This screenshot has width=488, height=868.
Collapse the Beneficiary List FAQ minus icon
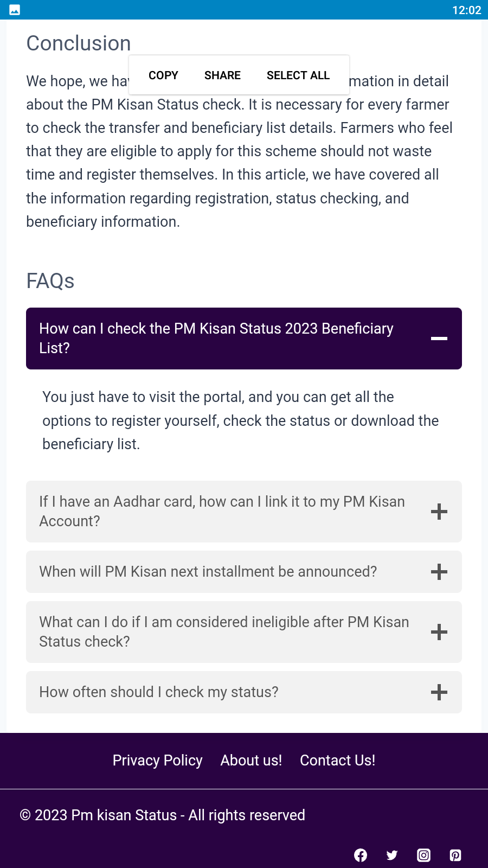(439, 339)
